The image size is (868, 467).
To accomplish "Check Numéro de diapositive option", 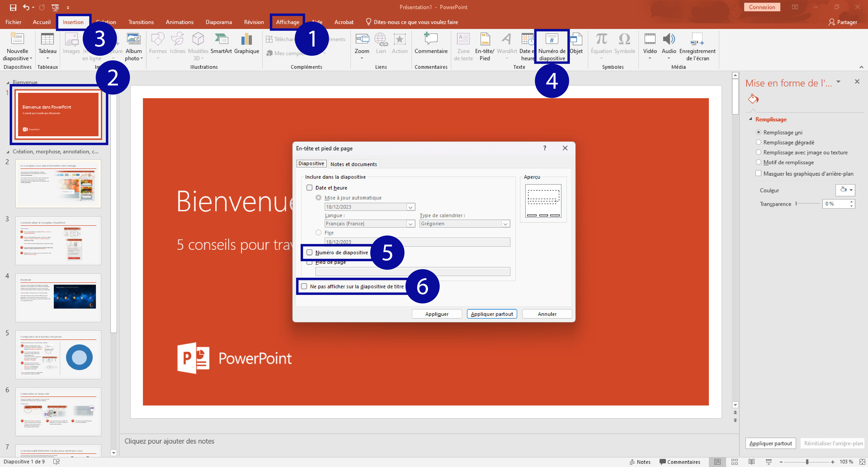I will click(309, 253).
